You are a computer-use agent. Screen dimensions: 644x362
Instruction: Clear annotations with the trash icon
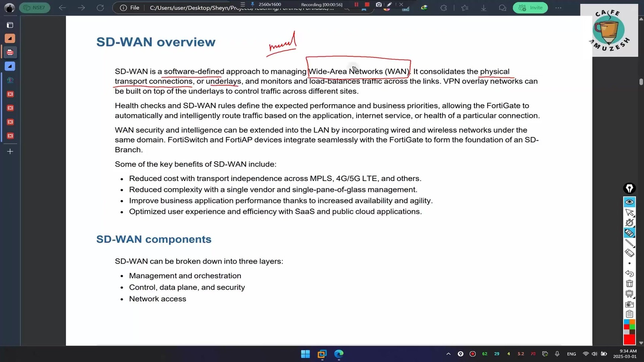(629, 284)
